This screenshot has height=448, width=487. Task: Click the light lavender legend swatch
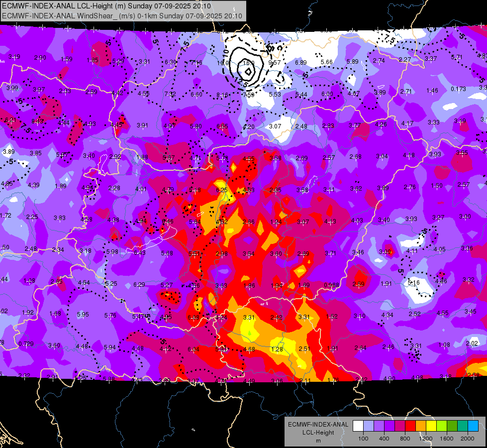369,426
